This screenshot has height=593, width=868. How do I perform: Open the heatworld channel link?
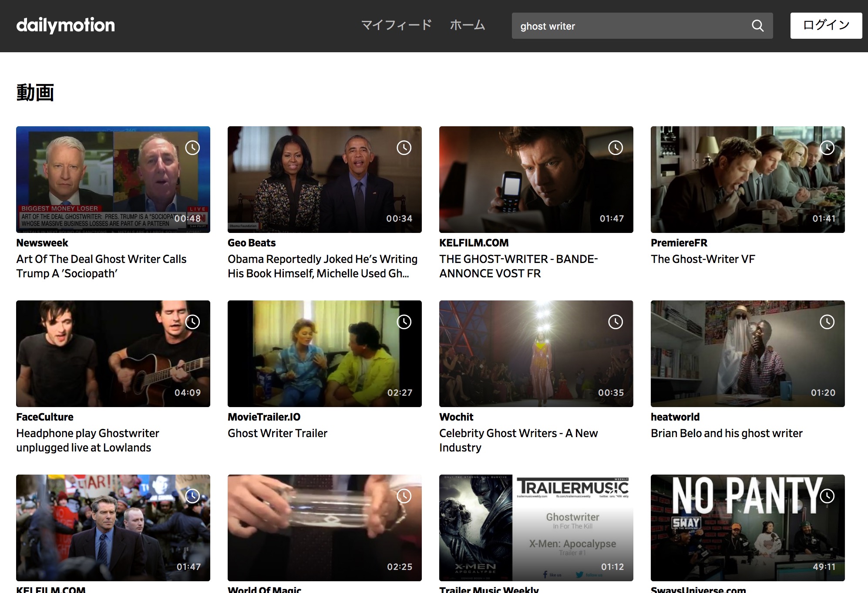click(675, 417)
